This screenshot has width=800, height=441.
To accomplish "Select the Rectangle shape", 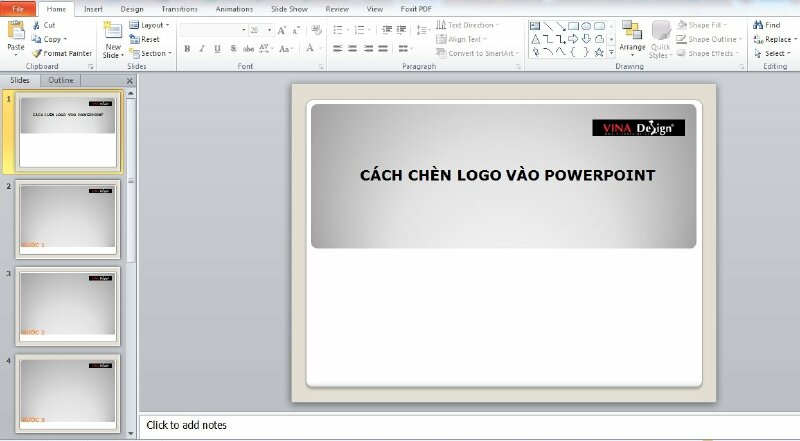I will (x=573, y=26).
